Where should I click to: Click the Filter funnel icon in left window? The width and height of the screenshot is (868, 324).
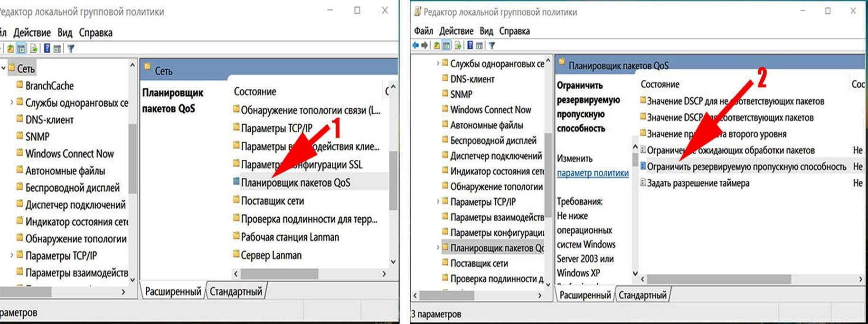(x=71, y=48)
